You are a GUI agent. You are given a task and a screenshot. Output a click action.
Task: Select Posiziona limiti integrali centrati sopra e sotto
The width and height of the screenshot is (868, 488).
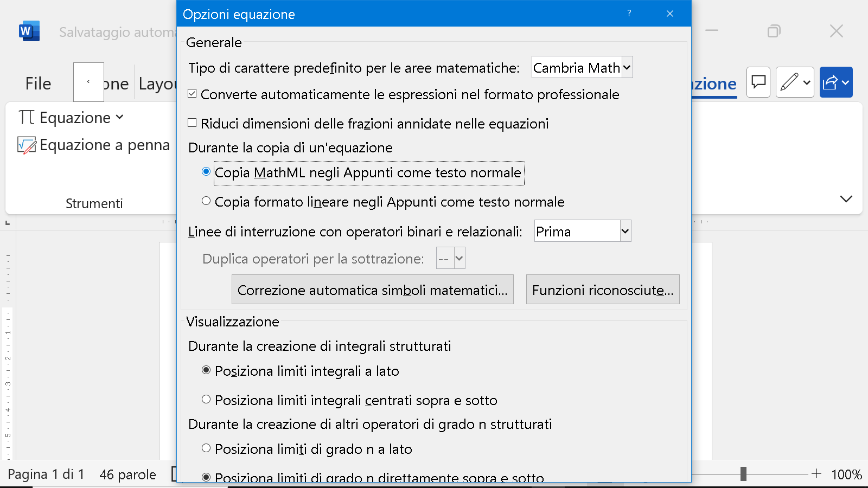click(206, 400)
